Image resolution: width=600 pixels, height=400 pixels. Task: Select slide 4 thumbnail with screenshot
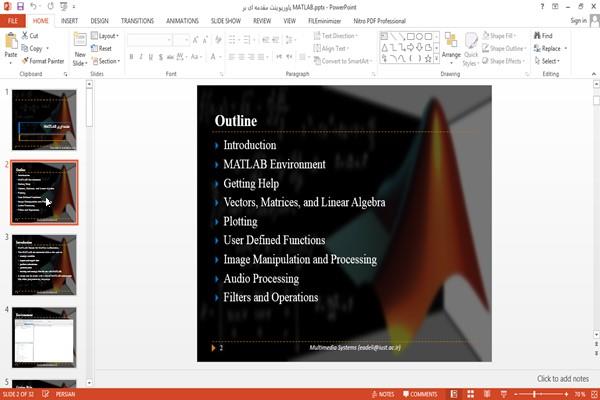tap(44, 337)
